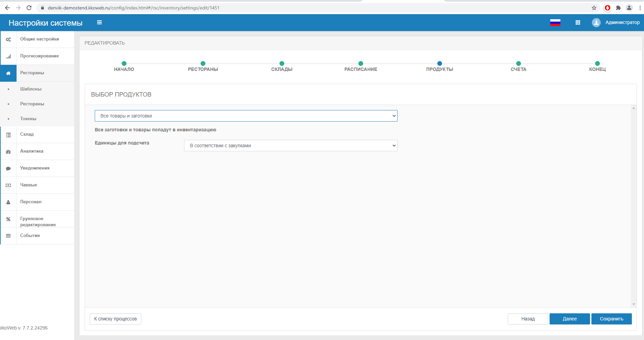644x340 pixels.
Task: Open General settings gears icon
Action: point(8,40)
